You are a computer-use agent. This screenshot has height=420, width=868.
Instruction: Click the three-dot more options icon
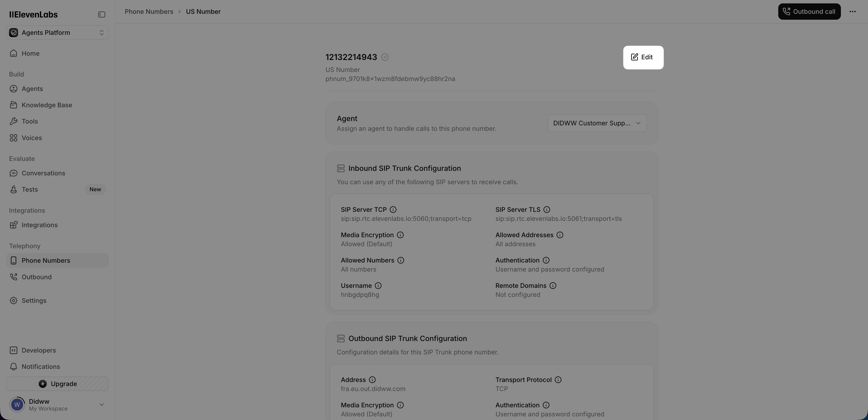coord(852,12)
